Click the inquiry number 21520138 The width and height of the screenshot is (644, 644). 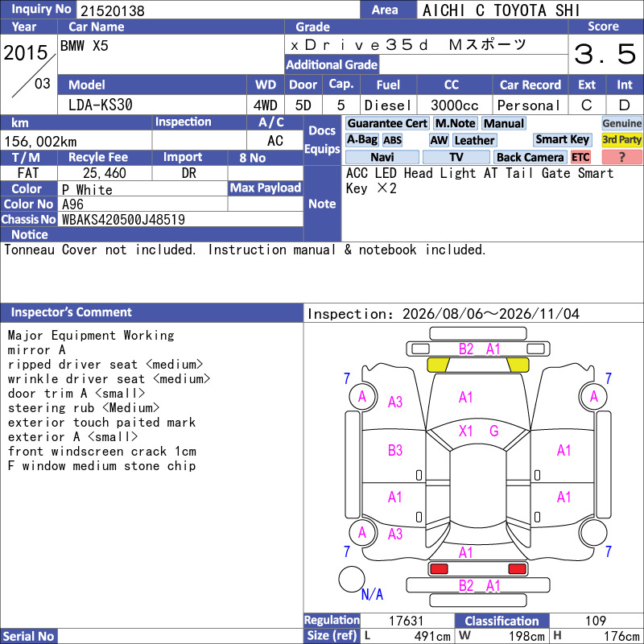(113, 10)
